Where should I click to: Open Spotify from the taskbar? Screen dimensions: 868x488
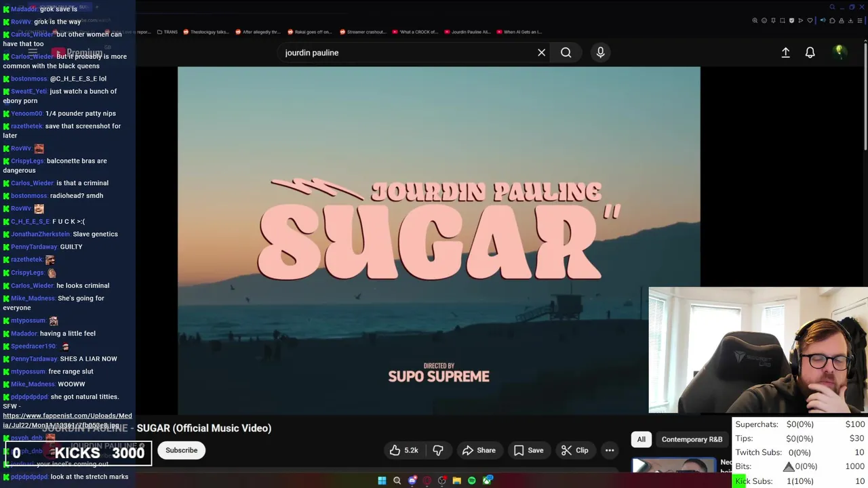(x=471, y=481)
